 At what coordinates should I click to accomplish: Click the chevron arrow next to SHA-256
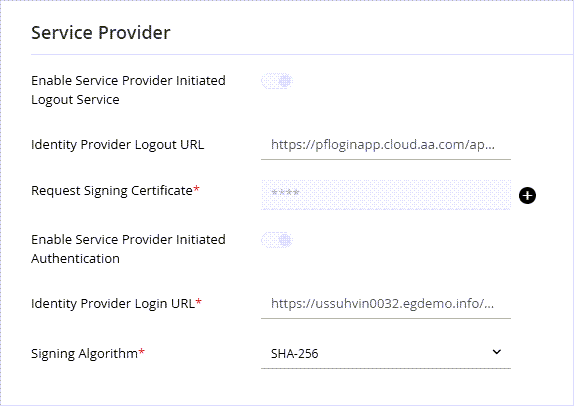click(496, 352)
